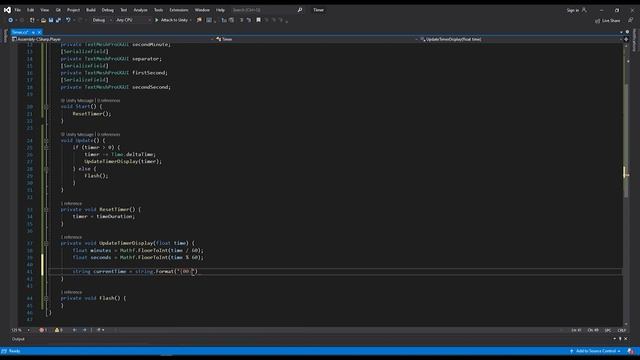This screenshot has height=360, width=640.
Task: Click the search magnifier icon
Action: click(300, 10)
